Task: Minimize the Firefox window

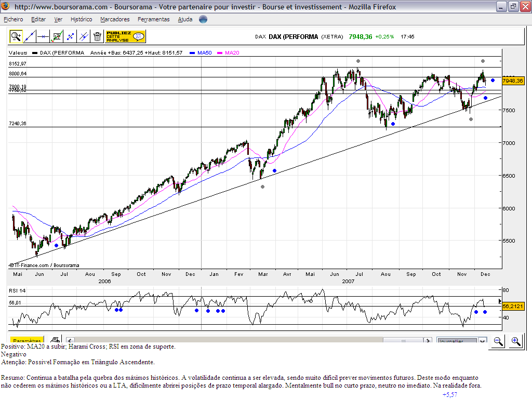Action: tap(501, 6)
